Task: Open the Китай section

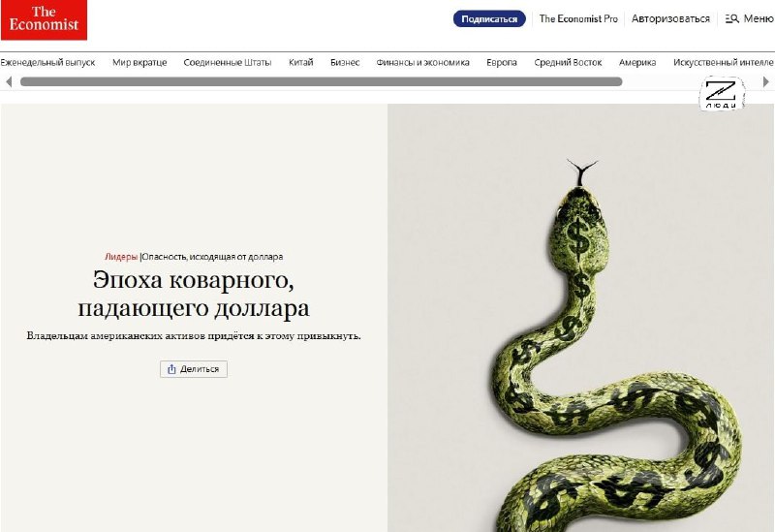Action: tap(300, 62)
